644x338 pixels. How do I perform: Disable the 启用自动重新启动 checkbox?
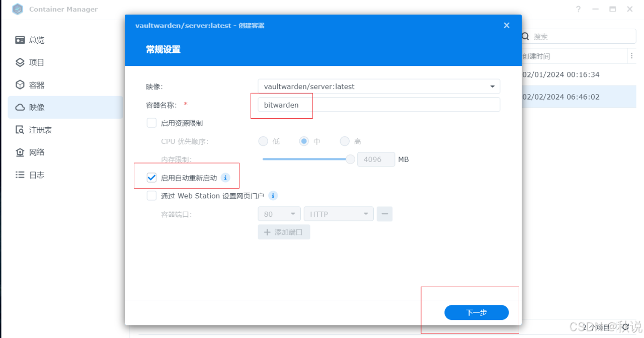(151, 177)
